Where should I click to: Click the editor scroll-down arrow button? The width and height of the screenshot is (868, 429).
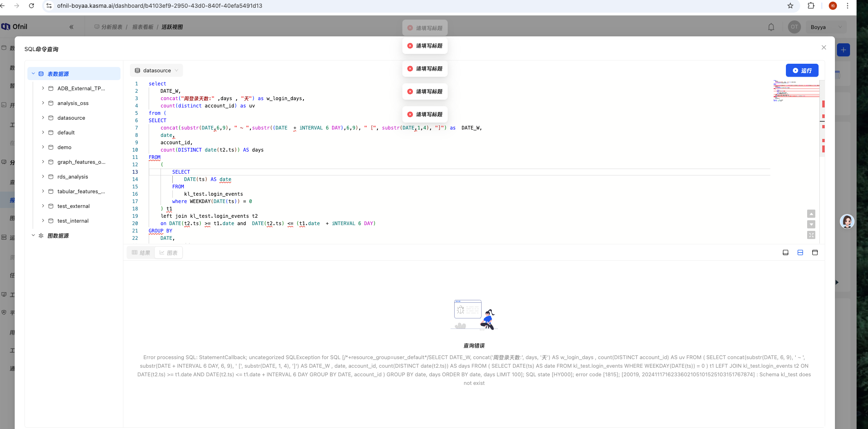[811, 224]
